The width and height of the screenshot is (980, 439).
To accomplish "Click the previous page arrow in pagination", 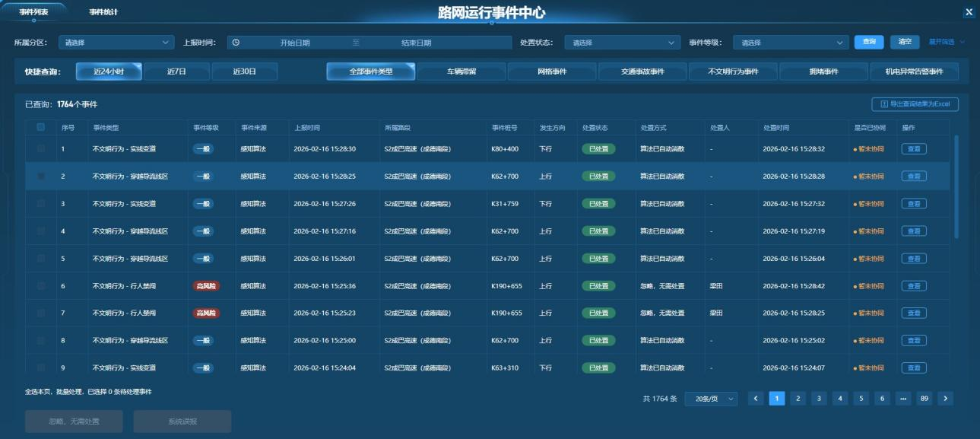I will pos(756,399).
